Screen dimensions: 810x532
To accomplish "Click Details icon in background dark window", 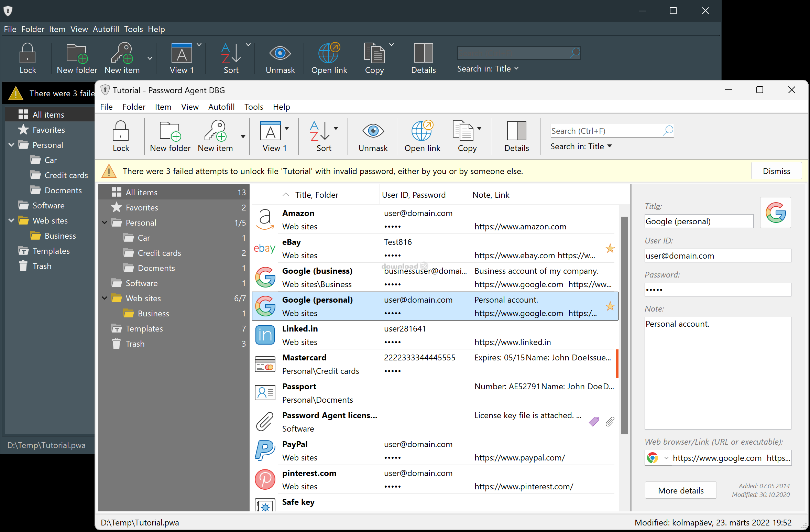I will coord(424,53).
